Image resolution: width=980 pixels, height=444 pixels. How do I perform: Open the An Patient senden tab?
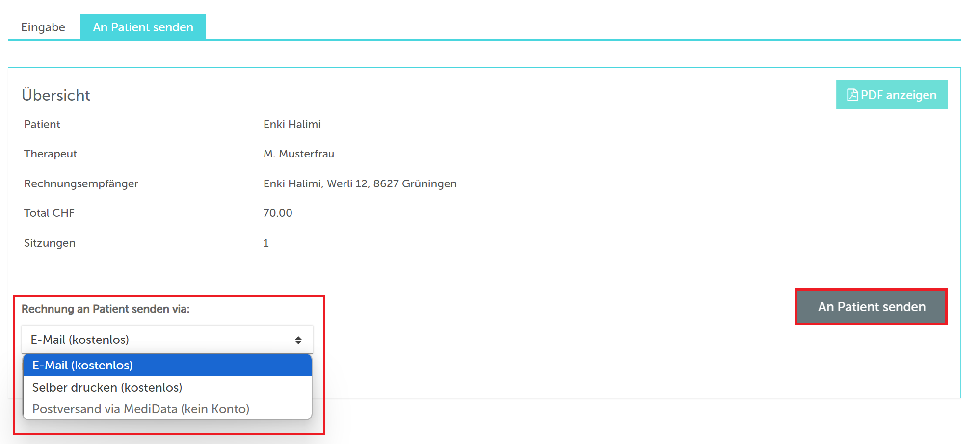[143, 27]
